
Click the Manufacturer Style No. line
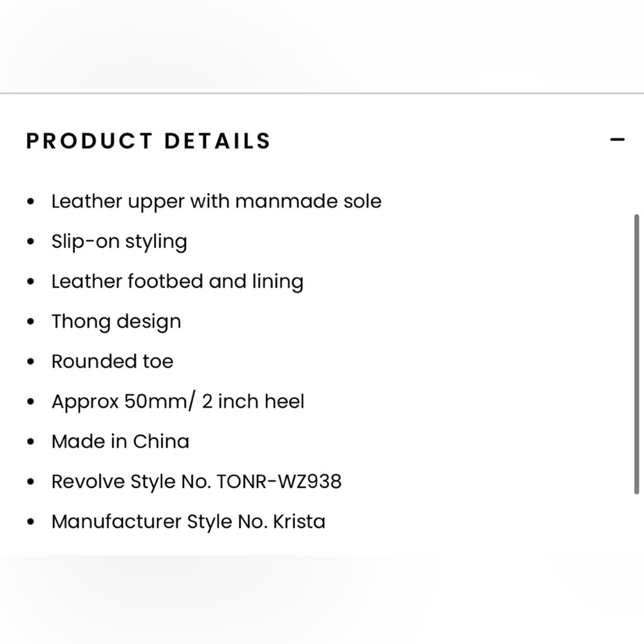pos(188,521)
